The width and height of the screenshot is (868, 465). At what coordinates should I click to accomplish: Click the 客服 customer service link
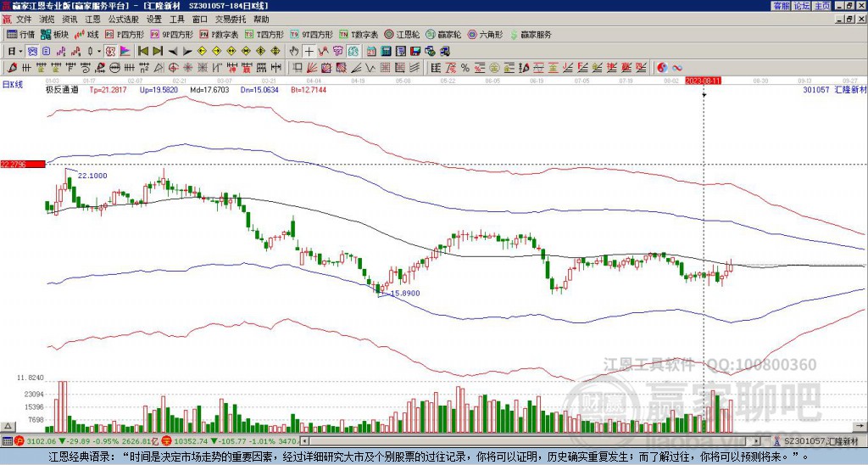(x=781, y=6)
